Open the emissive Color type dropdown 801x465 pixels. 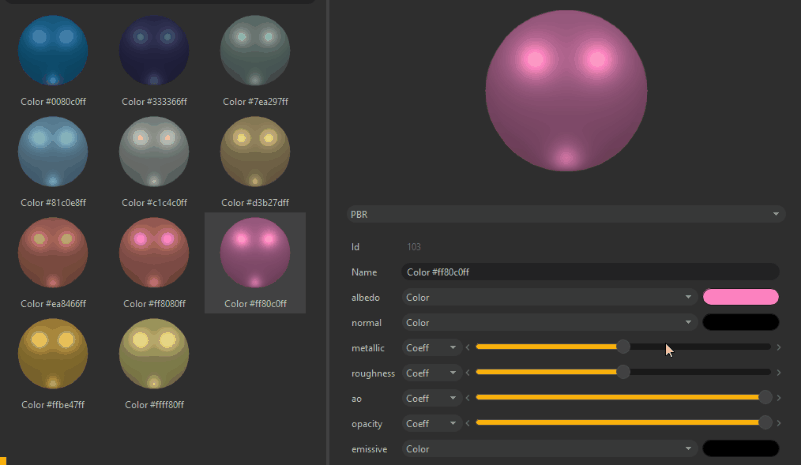[x=549, y=449]
